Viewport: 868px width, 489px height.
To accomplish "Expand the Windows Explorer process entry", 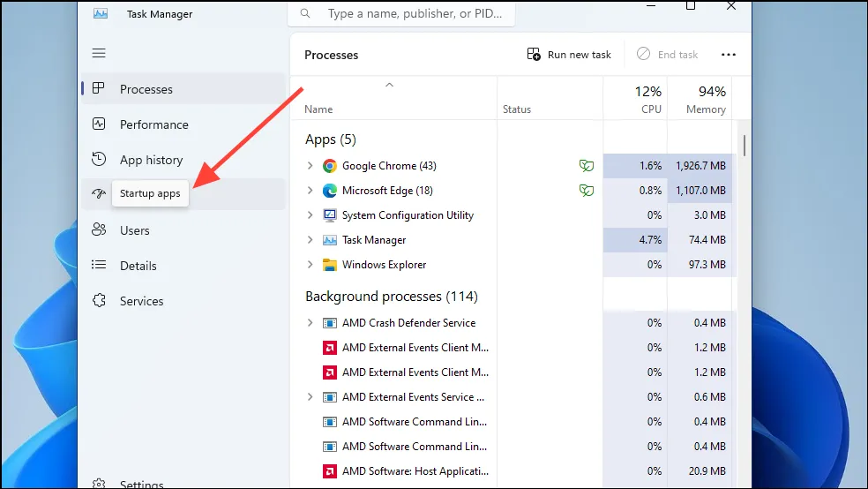I will [x=310, y=265].
